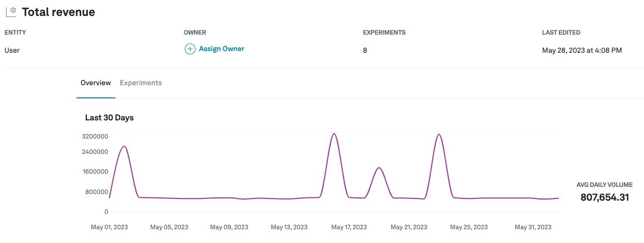644x243 pixels.
Task: Click the chart peak before May 25
Action: (x=438, y=135)
